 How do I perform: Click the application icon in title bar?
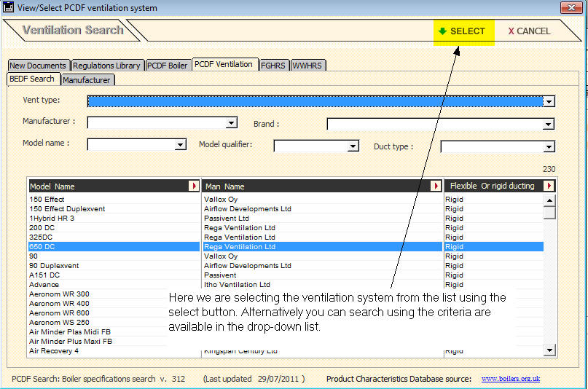pos(8,7)
